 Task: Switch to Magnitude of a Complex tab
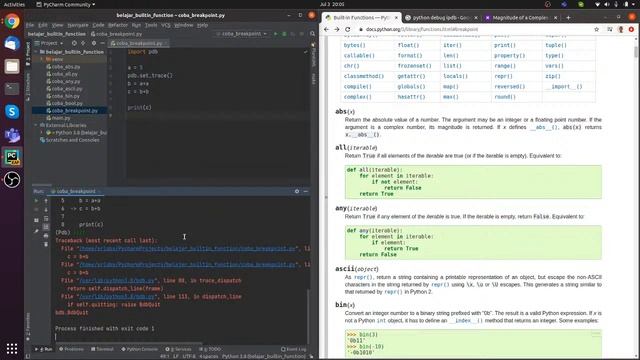520,18
